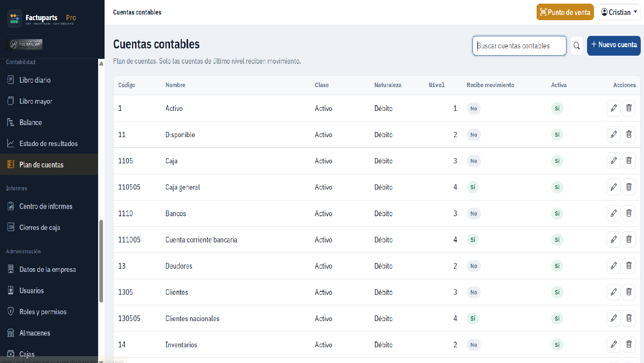Screen dimensions: 644x363
Task: Click the Nueva cuenta button
Action: pos(614,45)
